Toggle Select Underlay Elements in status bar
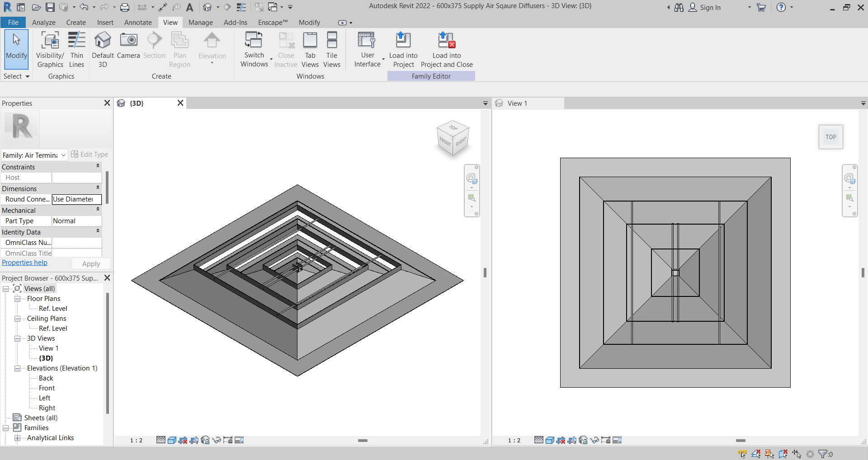The width and height of the screenshot is (868, 460). 756,454
